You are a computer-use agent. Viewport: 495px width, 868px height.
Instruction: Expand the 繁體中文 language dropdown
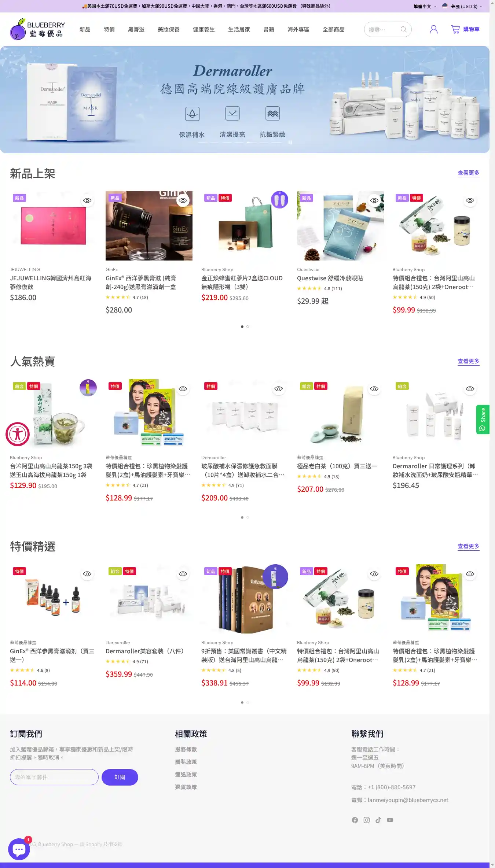[425, 6]
